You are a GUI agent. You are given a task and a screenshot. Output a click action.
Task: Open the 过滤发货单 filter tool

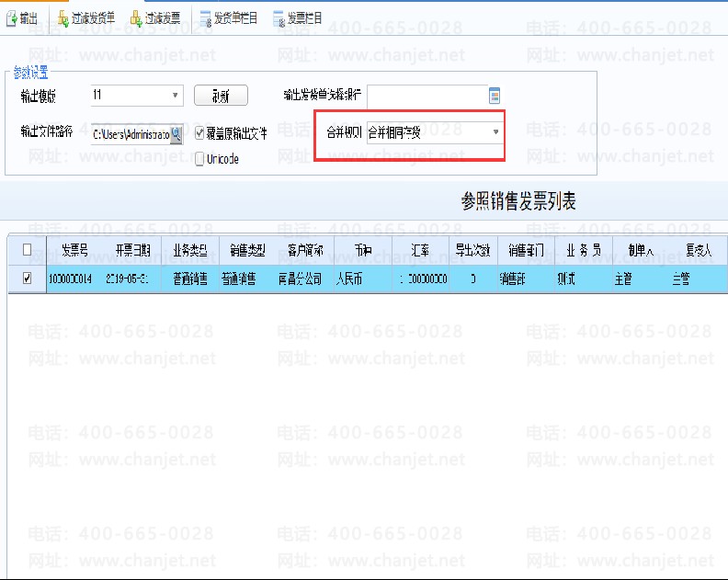coord(86,18)
